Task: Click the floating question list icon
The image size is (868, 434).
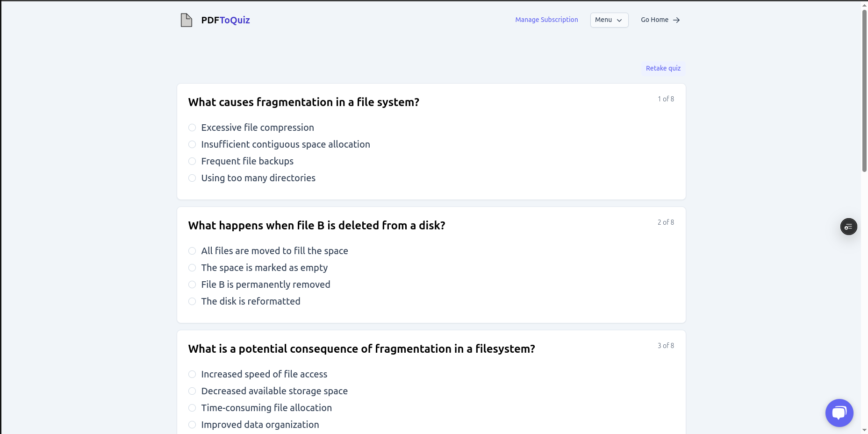Action: pos(848,227)
